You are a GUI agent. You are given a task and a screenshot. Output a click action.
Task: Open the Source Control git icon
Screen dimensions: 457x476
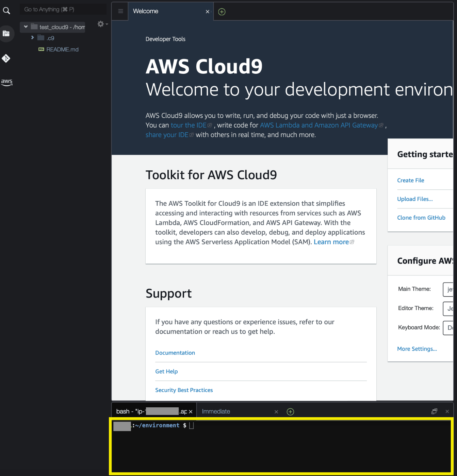click(6, 58)
